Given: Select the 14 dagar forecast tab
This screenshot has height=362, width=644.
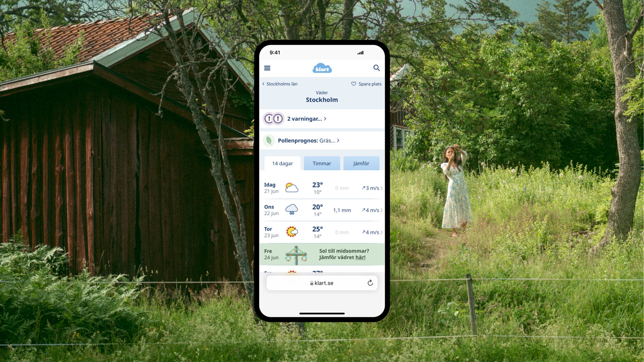Looking at the screenshot, I should tap(283, 164).
